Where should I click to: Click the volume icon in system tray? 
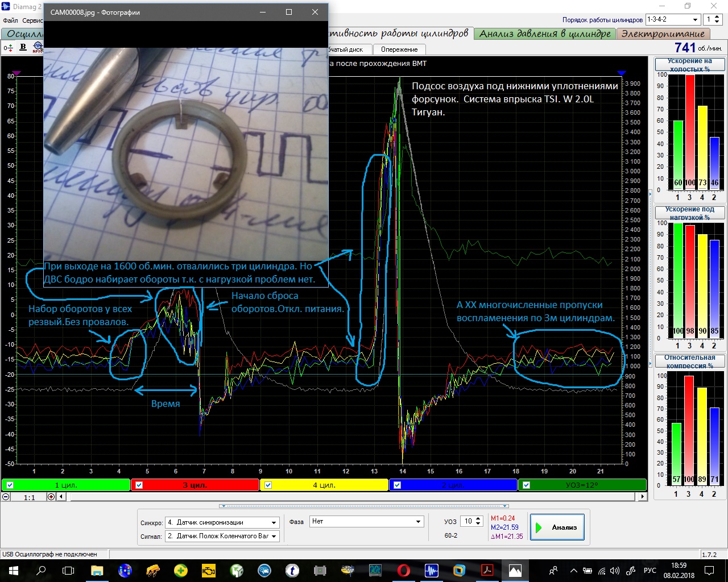click(614, 571)
